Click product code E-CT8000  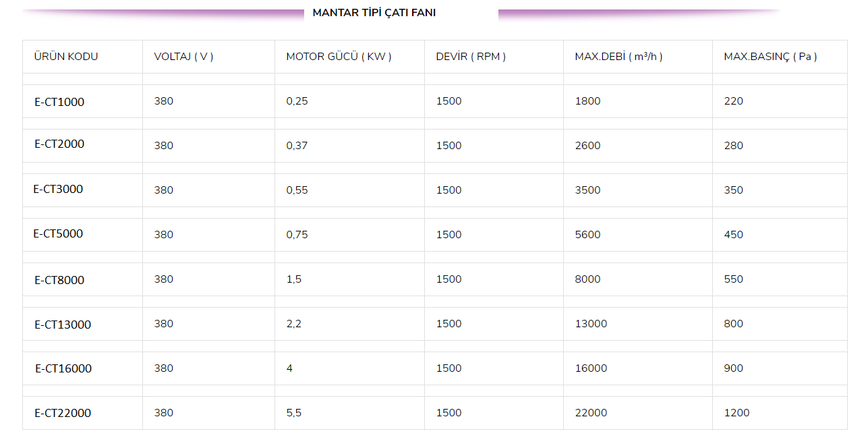(59, 280)
